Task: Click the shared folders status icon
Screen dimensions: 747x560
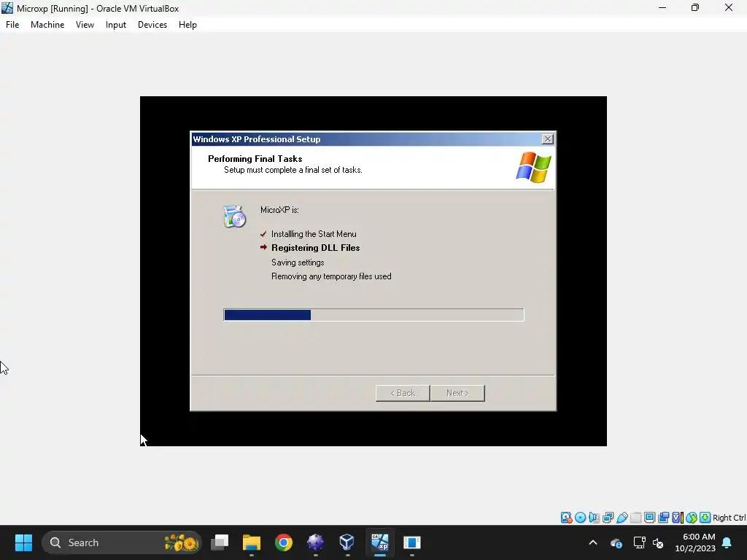Action: 635,518
